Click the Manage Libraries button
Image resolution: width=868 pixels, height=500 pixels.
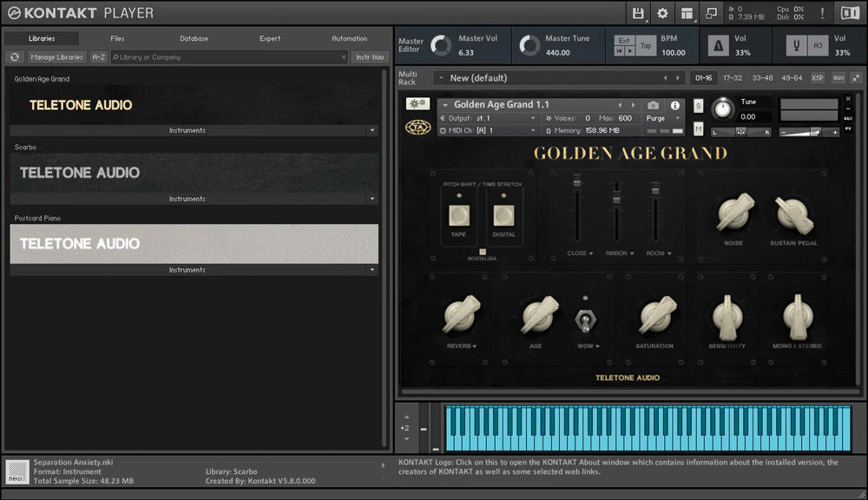tap(56, 57)
